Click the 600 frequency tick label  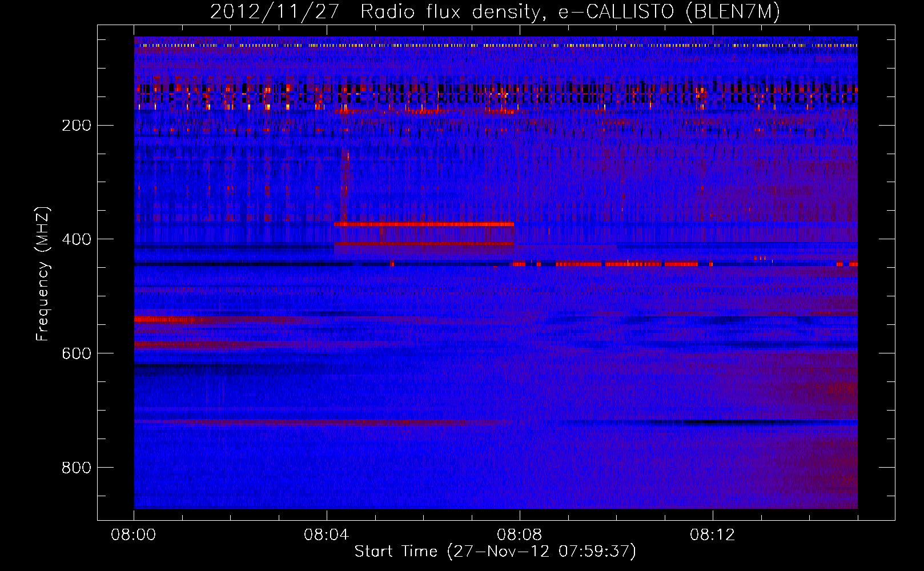click(77, 354)
